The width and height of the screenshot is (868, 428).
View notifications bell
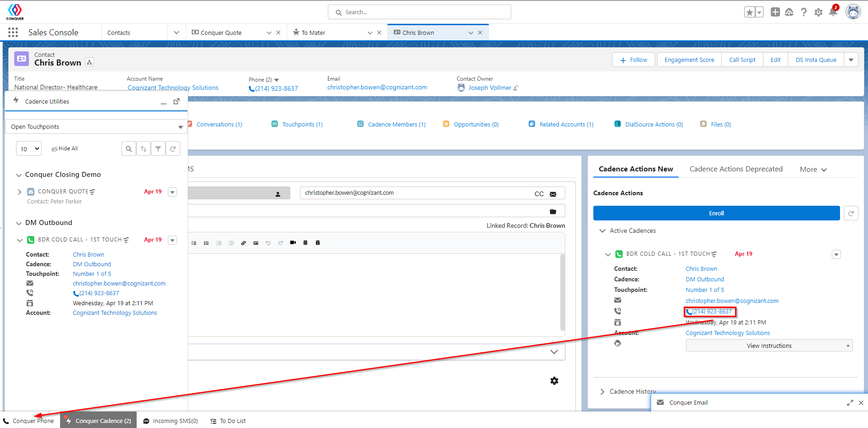(x=833, y=12)
